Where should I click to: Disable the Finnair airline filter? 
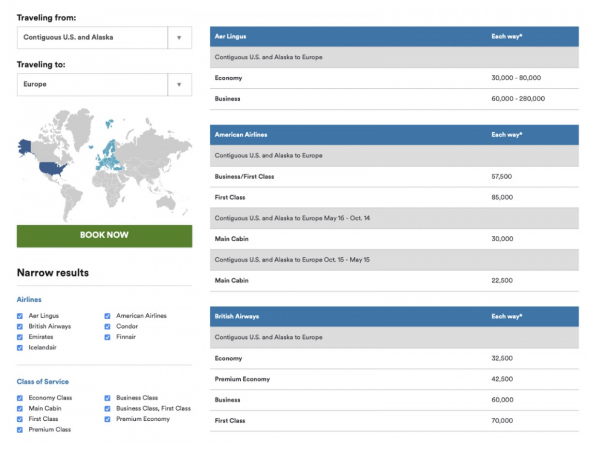click(x=107, y=337)
